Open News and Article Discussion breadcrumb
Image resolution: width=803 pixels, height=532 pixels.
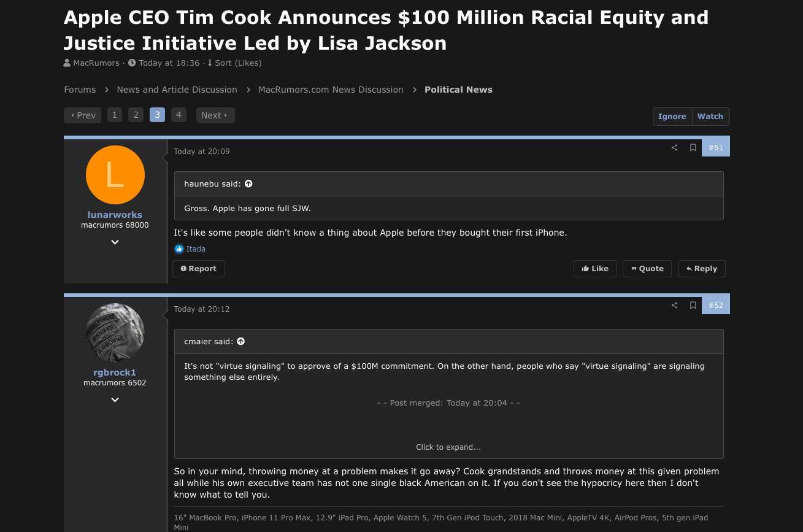point(177,90)
